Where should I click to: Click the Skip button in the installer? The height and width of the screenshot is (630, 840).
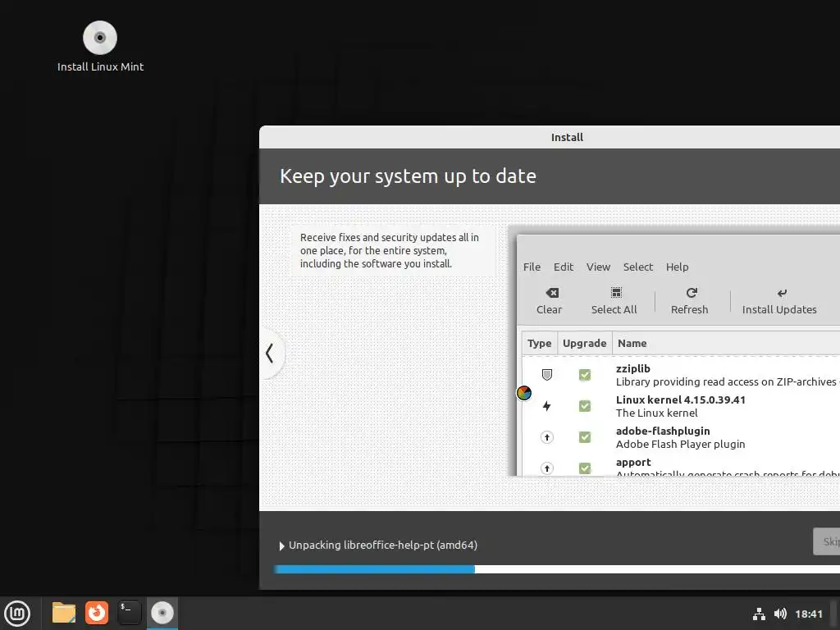click(827, 541)
